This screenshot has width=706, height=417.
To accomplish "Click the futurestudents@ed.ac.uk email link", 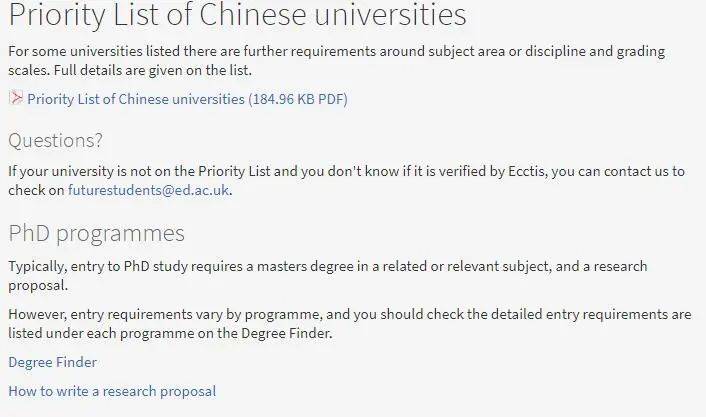I will (149, 190).
